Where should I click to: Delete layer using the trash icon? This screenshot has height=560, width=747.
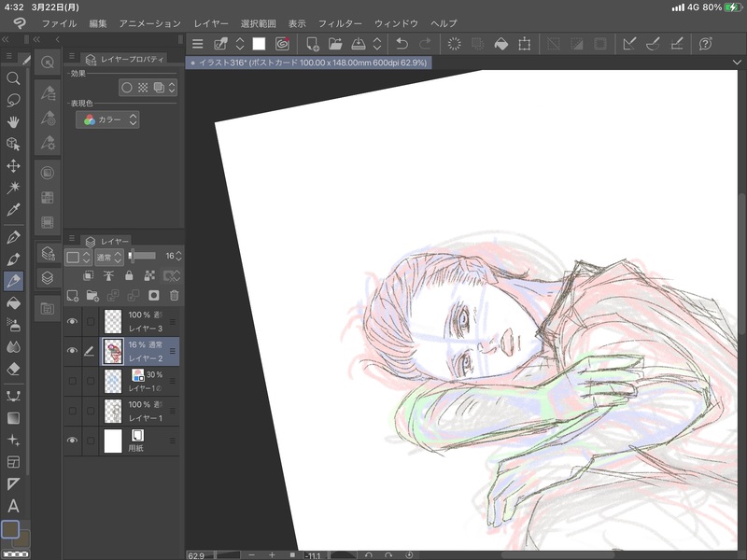[174, 295]
